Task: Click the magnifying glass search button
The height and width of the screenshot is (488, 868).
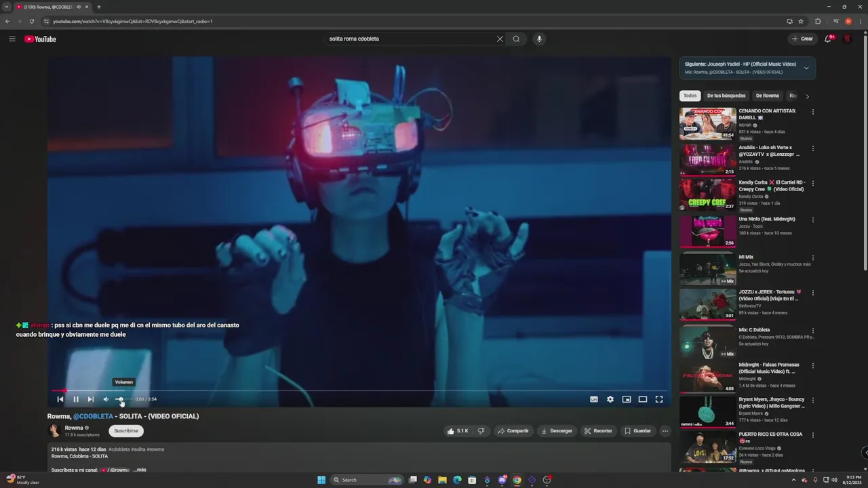Action: click(516, 39)
